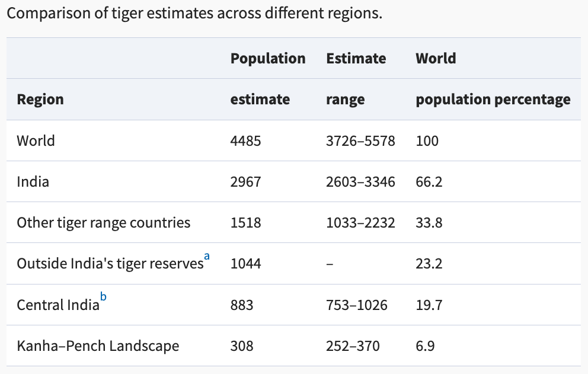
Task: Click the World population percentage header
Action: click(493, 79)
